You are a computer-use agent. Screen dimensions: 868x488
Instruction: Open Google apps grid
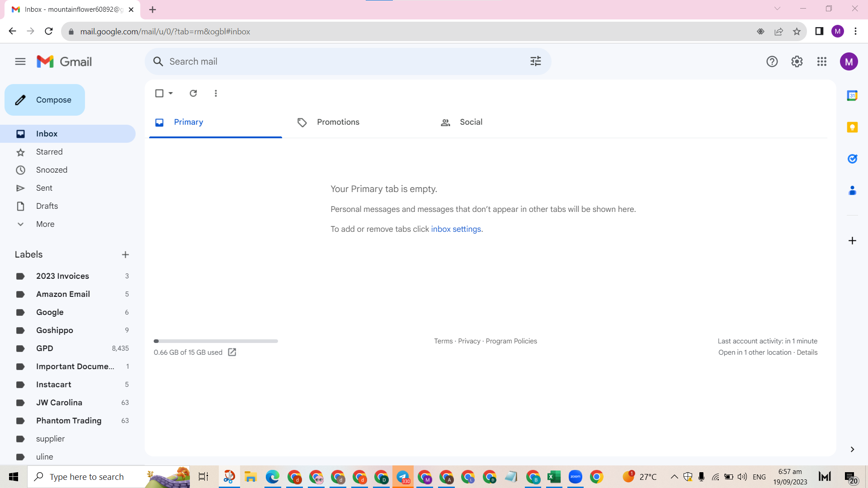click(822, 61)
